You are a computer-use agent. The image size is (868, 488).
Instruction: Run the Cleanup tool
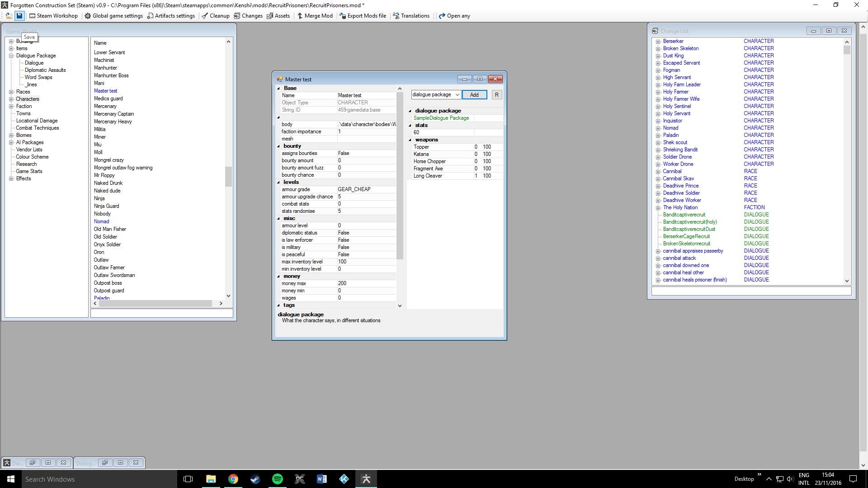coord(216,16)
